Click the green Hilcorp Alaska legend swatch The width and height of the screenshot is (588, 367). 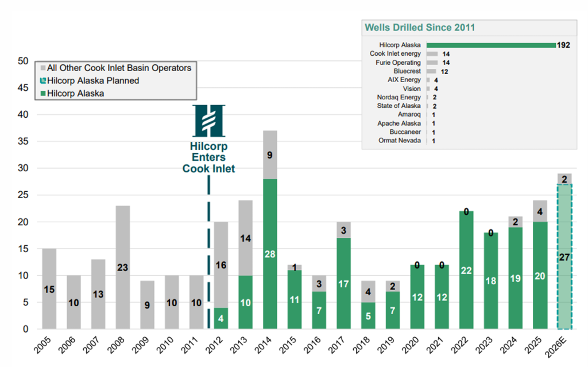tap(43, 94)
